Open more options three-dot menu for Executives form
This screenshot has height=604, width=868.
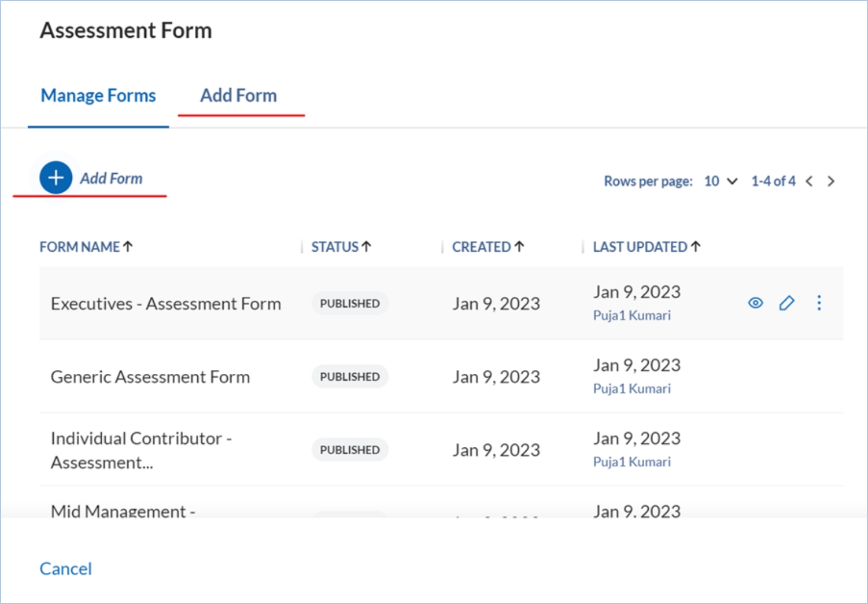tap(819, 303)
